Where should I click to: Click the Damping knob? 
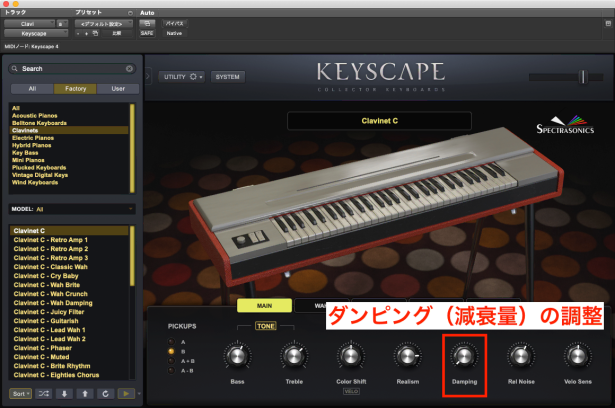point(464,356)
